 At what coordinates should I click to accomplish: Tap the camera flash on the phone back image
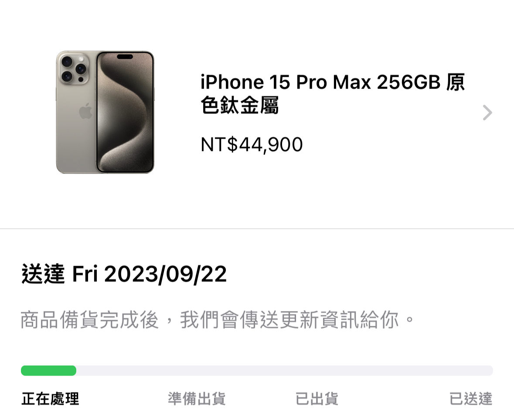81,59
